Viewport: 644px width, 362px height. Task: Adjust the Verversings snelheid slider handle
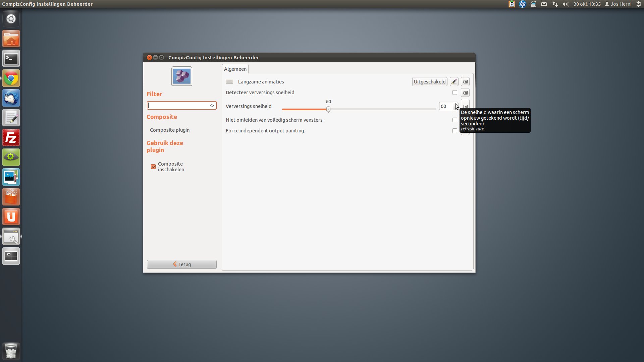328,109
